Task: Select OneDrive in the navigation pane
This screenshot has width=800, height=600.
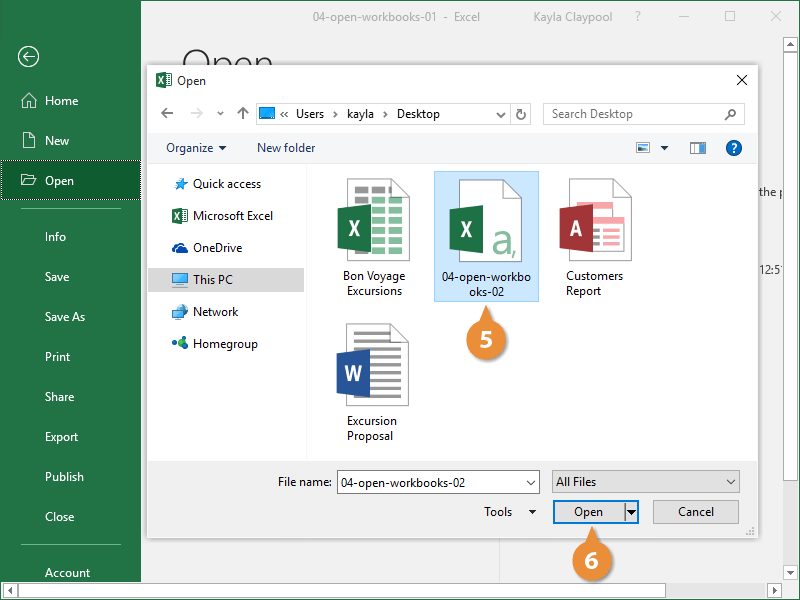Action: click(x=217, y=248)
